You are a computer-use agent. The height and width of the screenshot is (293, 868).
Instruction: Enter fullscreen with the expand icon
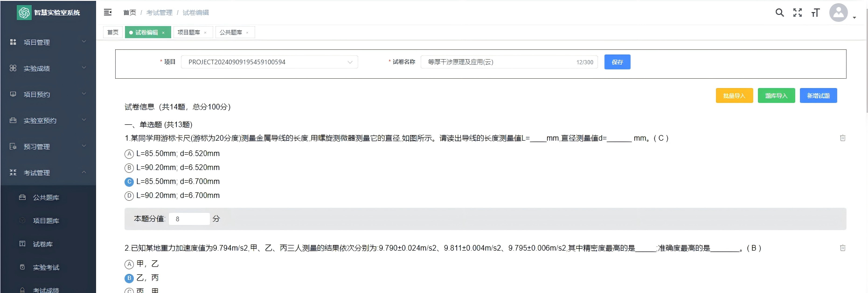pyautogui.click(x=798, y=13)
